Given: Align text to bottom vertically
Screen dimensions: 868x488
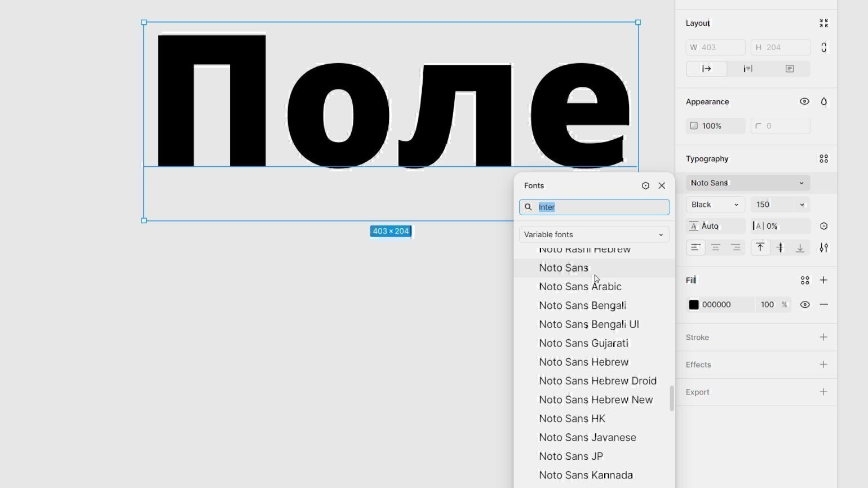Looking at the screenshot, I should pyautogui.click(x=800, y=247).
